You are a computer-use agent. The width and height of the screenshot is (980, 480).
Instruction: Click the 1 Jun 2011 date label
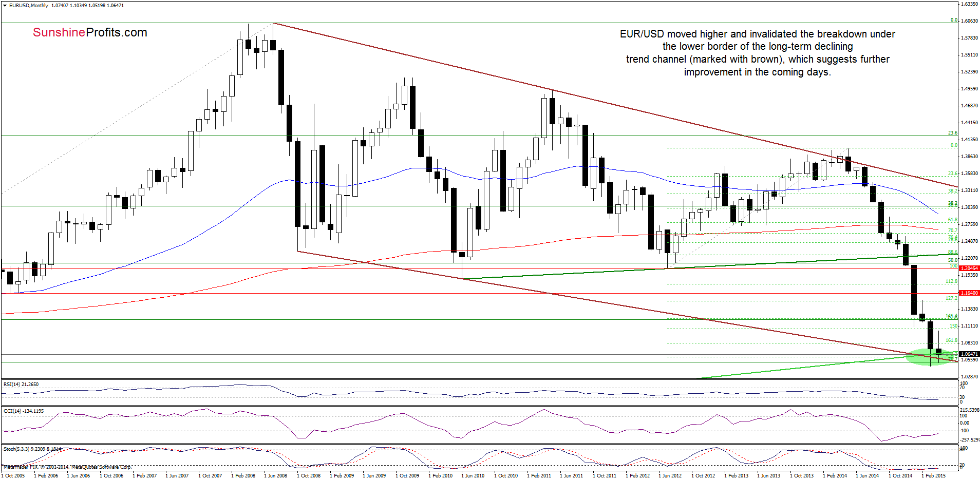click(x=572, y=476)
